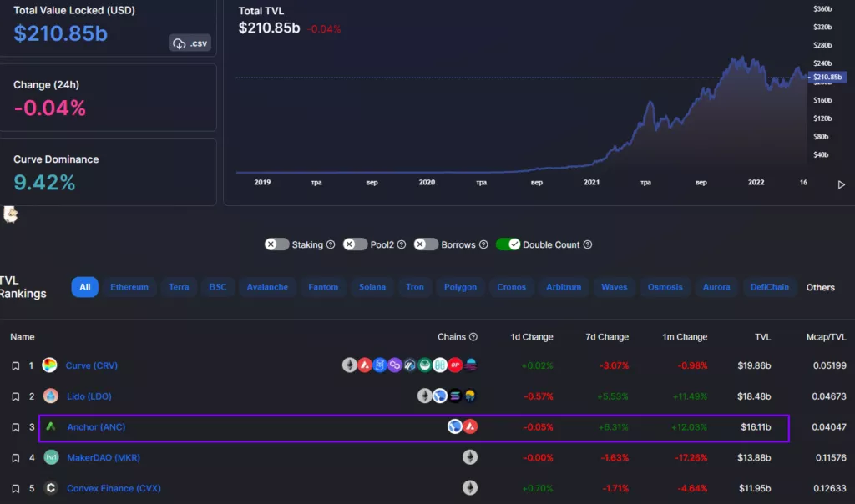Turn on the Pool2 toggle
Viewport: 855px width, 504px height.
click(x=355, y=244)
